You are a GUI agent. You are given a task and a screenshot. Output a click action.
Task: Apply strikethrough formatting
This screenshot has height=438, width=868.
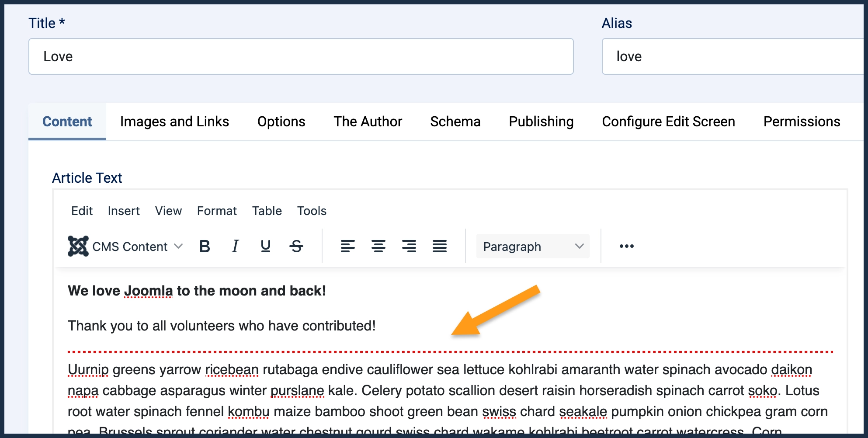point(296,247)
